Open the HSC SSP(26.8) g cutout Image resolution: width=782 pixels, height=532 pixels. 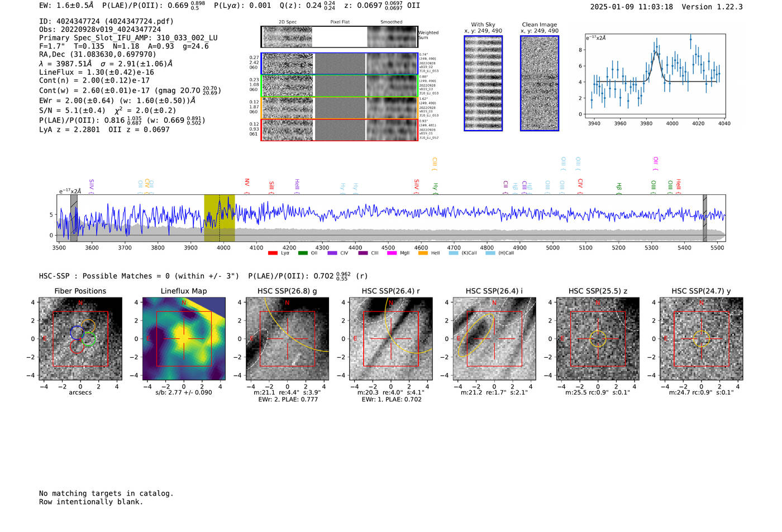point(287,339)
